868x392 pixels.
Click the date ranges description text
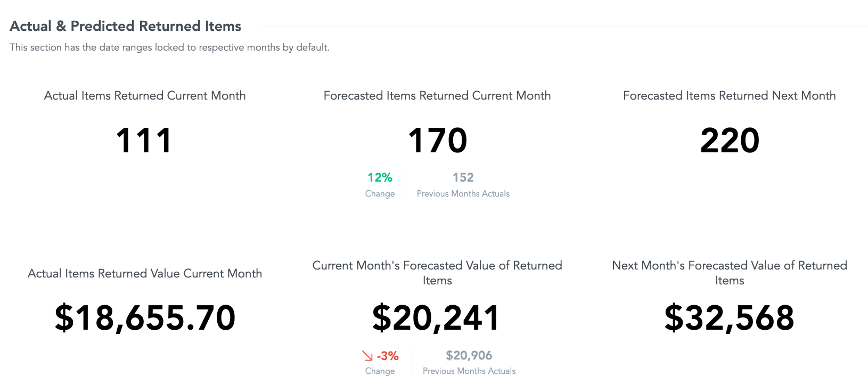point(169,47)
